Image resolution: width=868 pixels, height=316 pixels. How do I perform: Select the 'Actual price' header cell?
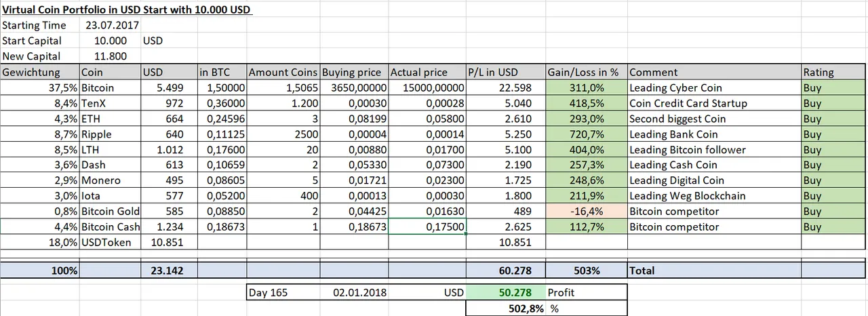(x=427, y=72)
